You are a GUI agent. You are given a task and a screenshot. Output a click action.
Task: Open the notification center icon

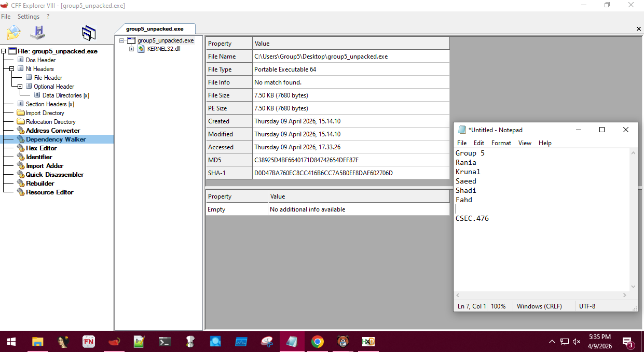pos(628,342)
